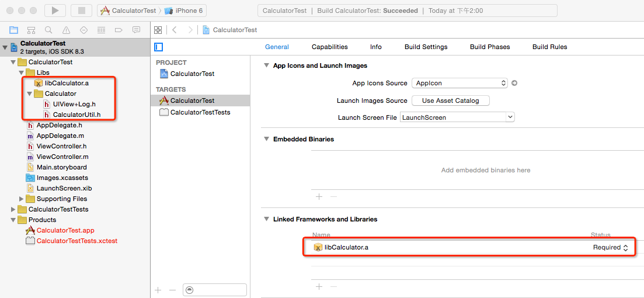Expand the CalculatorTestTests group
Image resolution: width=644 pixels, height=298 pixels.
tap(13, 209)
